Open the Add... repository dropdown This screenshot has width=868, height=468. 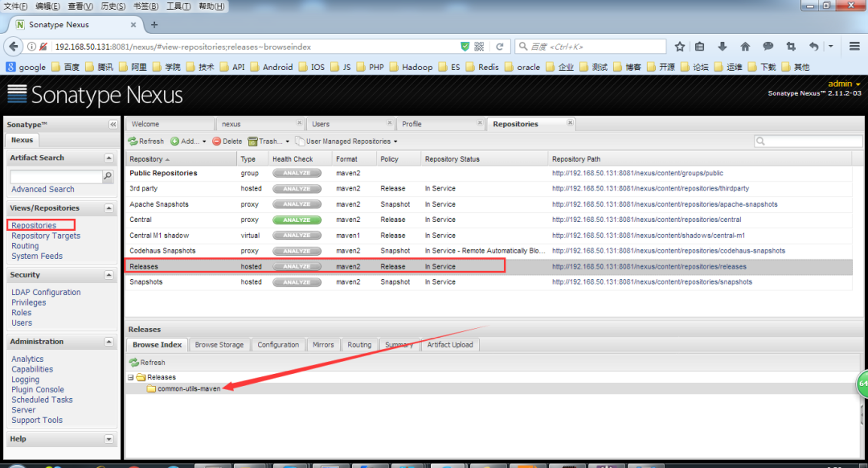(x=188, y=141)
